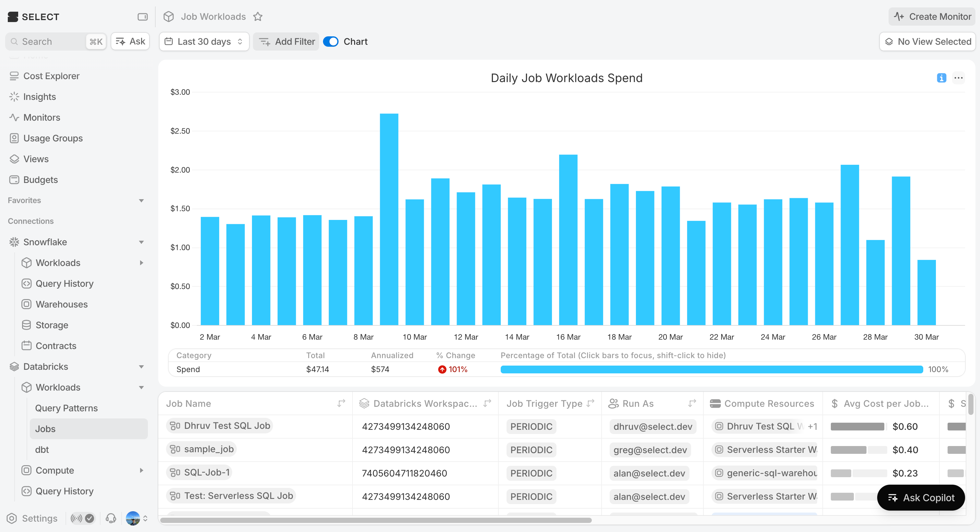This screenshot has height=532, width=980.
Task: Open the chart three-dots options menu
Action: point(958,78)
